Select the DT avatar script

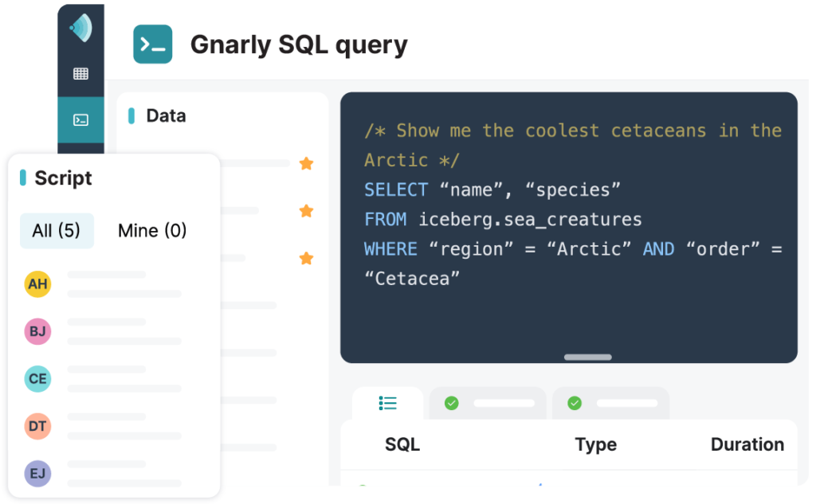point(103,426)
